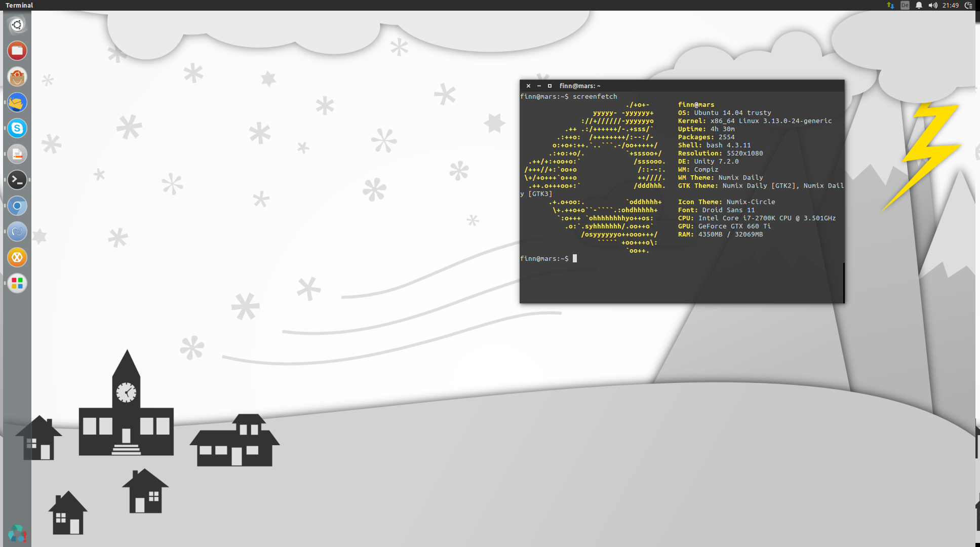Launch the Chromium browser icon
Viewport: 980px width, 547px height.
[17, 206]
